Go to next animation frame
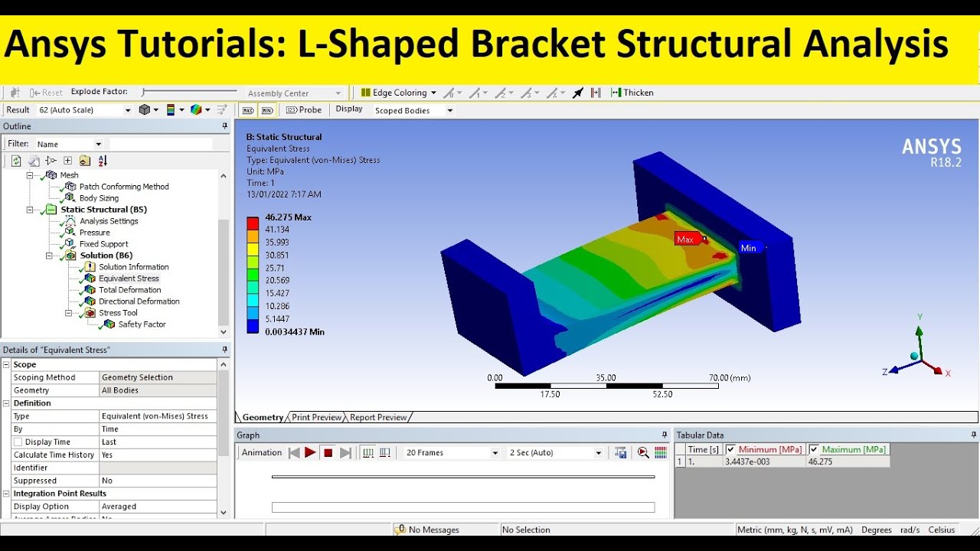The image size is (980, 551). [345, 453]
